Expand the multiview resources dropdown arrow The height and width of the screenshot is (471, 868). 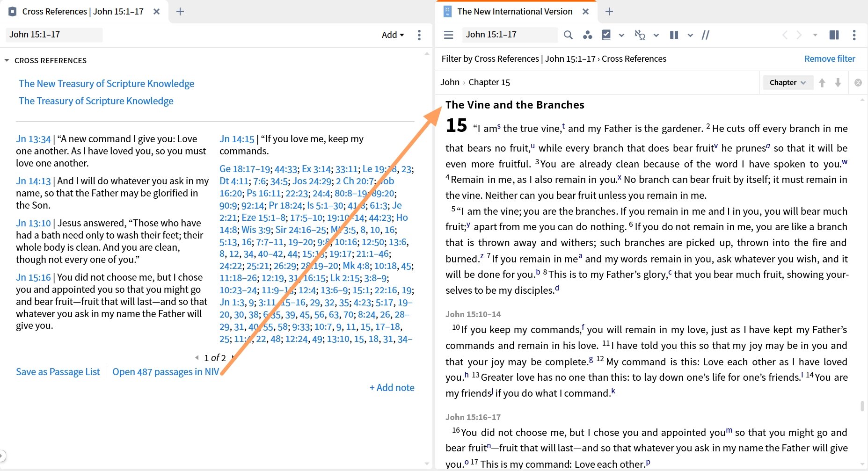(690, 35)
